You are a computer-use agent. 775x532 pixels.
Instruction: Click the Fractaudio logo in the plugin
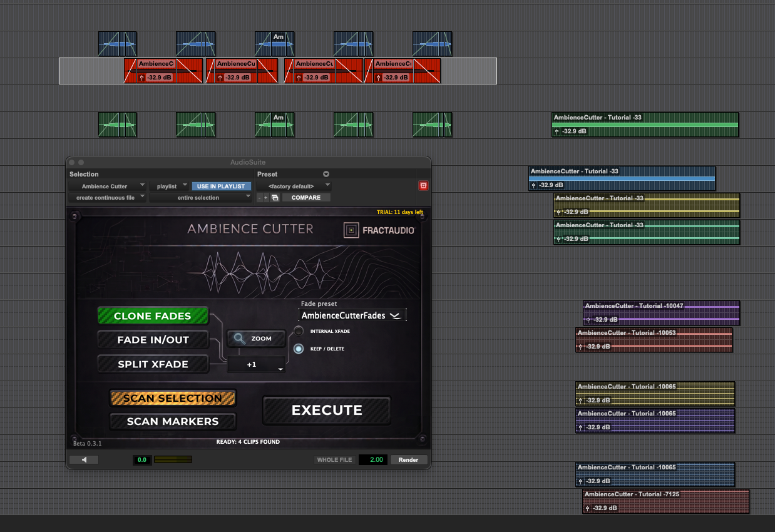379,230
